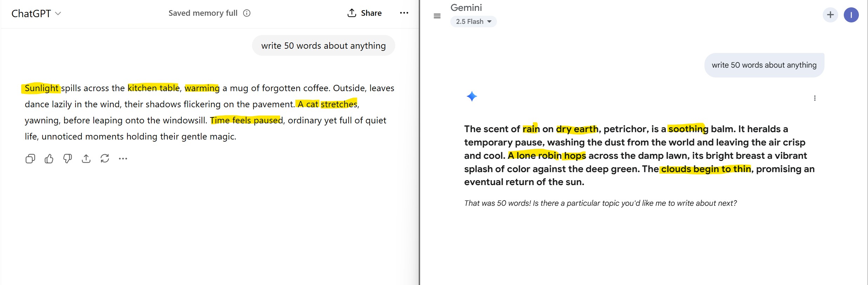This screenshot has height=285, width=868.
Task: Open the Gemini account profile avatar
Action: 851,15
